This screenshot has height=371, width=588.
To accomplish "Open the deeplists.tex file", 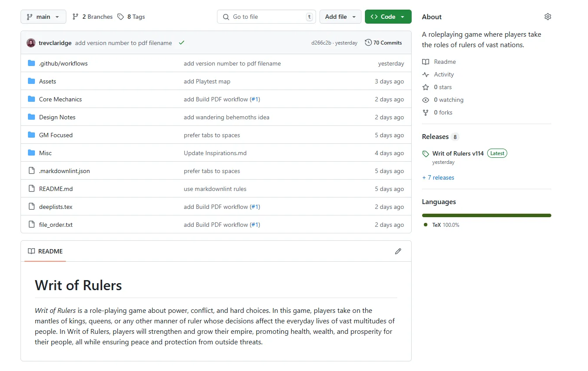I will (55, 206).
